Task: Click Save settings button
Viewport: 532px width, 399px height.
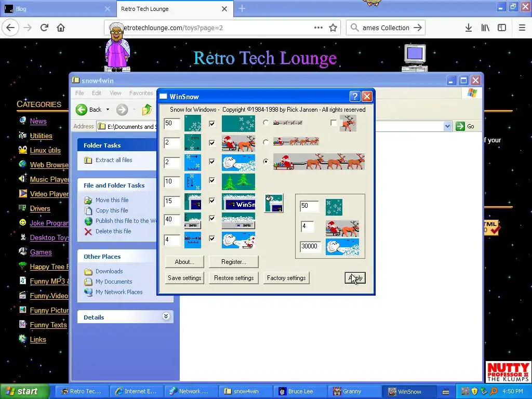Action: tap(184, 278)
